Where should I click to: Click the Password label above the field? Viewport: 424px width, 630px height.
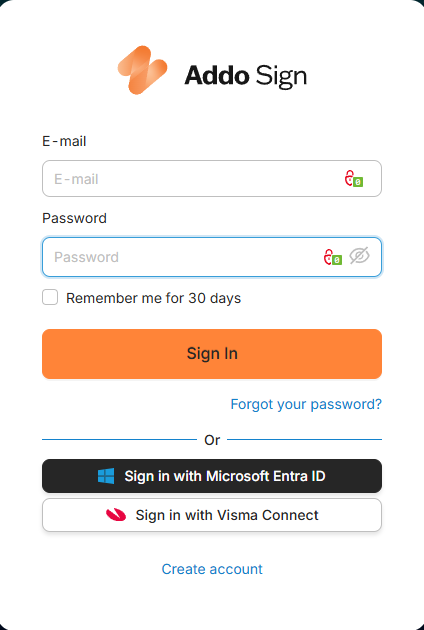pyautogui.click(x=74, y=218)
